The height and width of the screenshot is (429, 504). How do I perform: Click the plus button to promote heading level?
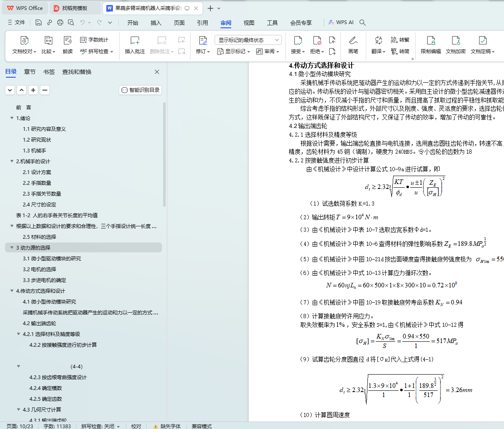(33, 90)
